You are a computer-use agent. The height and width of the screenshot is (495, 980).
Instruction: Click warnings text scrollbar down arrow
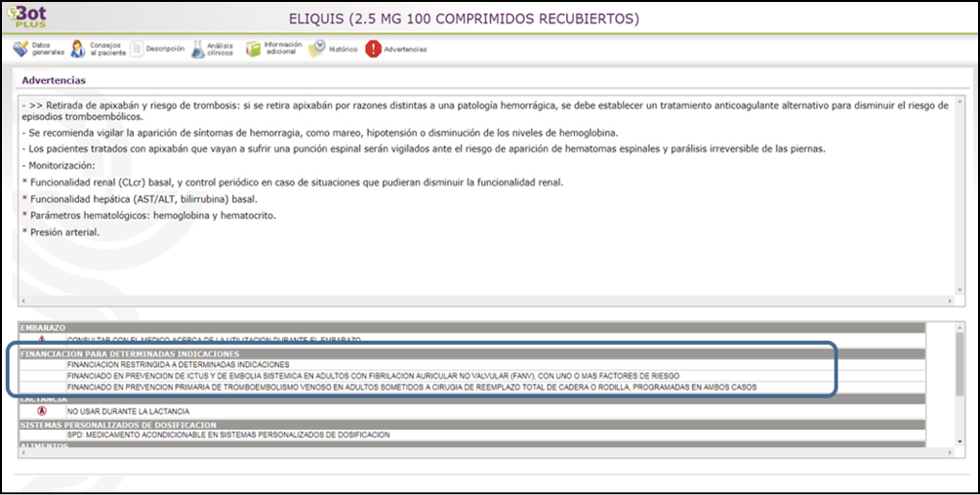click(958, 289)
